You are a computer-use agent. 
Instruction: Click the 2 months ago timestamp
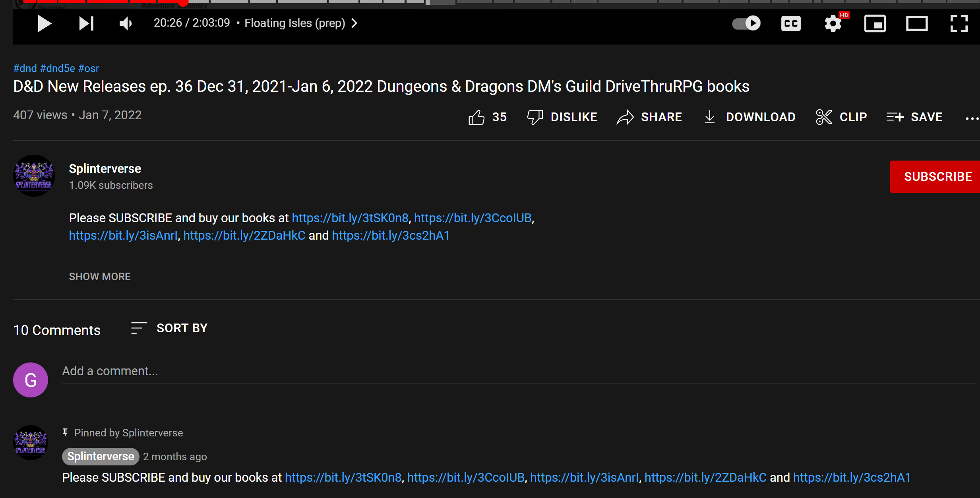(175, 457)
